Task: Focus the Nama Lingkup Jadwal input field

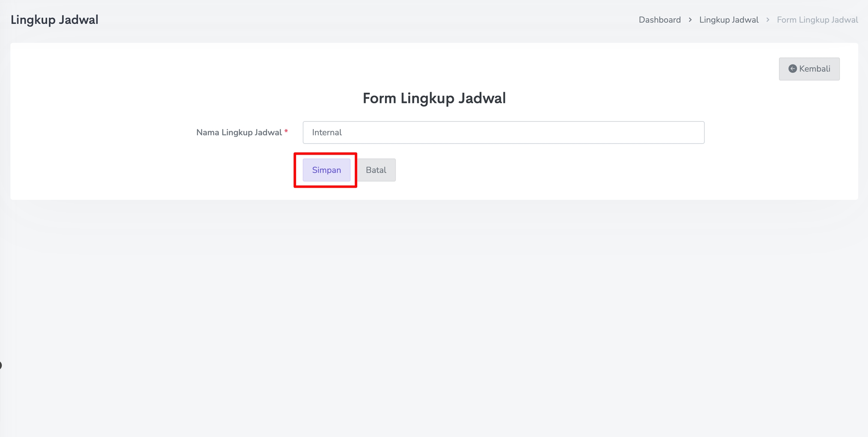Action: point(503,132)
